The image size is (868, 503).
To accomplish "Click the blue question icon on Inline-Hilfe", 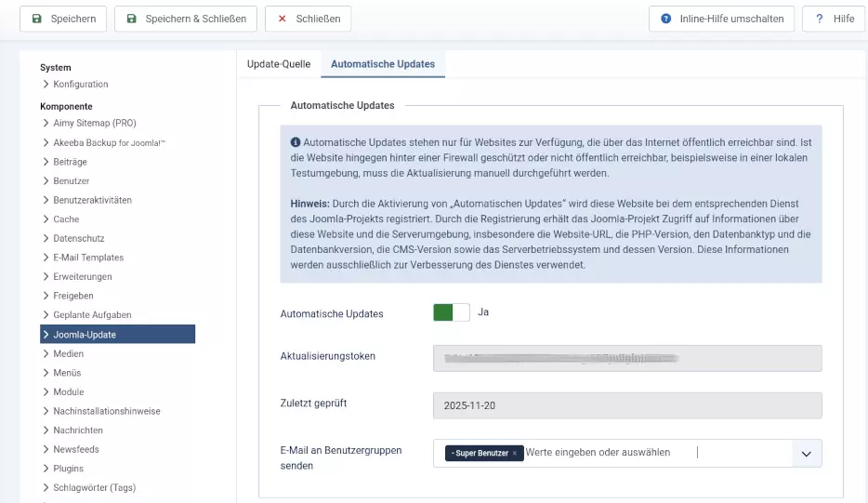I will tap(666, 19).
